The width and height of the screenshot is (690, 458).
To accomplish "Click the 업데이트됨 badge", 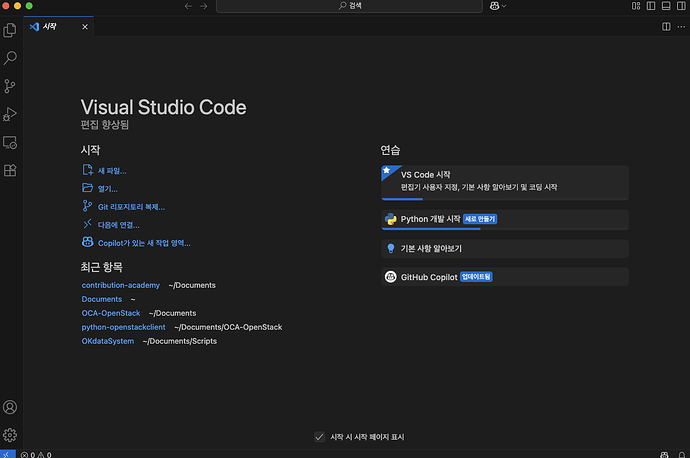I will tap(476, 277).
